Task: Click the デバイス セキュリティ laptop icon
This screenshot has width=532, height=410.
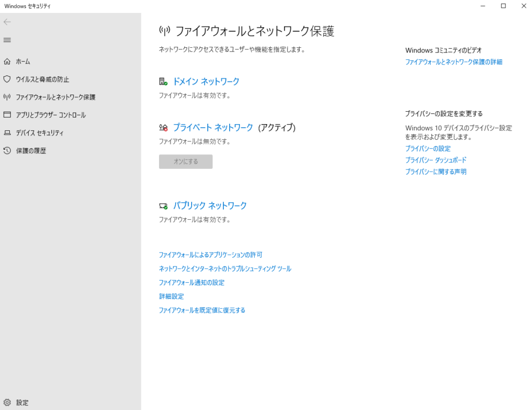Action: 7,133
